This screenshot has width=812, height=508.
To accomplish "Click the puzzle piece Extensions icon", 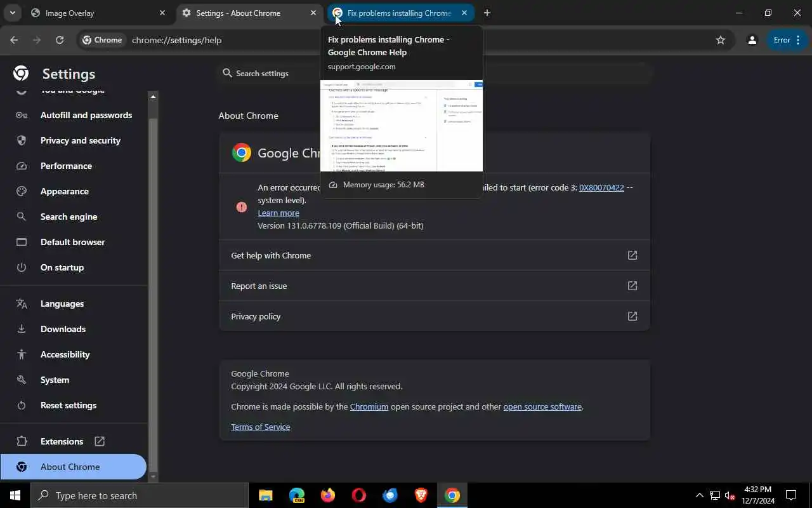I will tap(22, 441).
